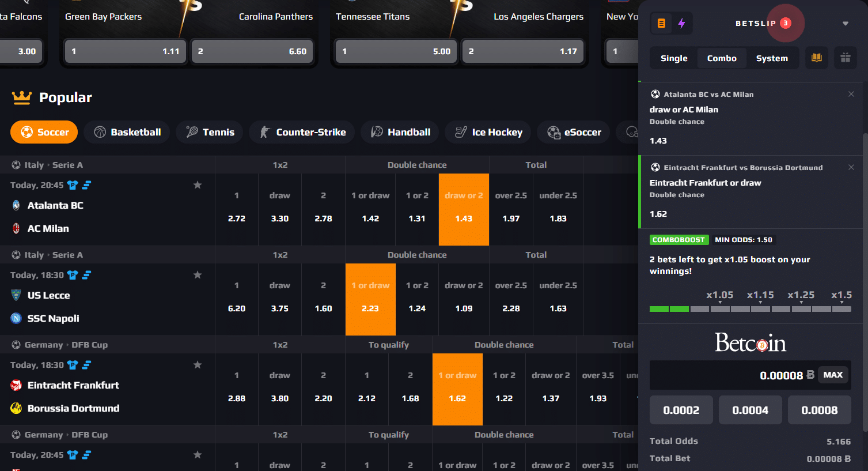The width and height of the screenshot is (868, 471).
Task: Click the jersey P icon for the US Lecce match
Action: tap(72, 275)
